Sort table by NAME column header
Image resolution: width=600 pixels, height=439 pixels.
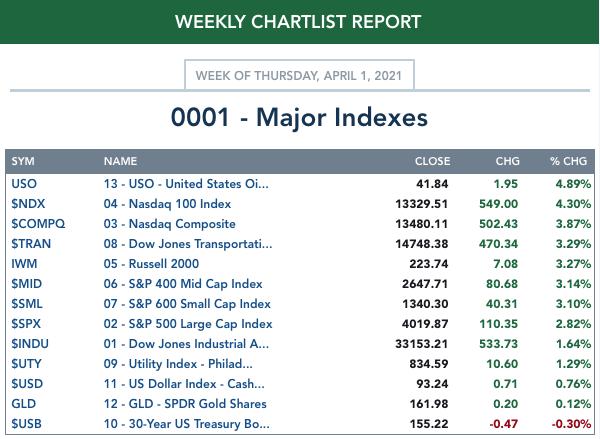[120, 161]
